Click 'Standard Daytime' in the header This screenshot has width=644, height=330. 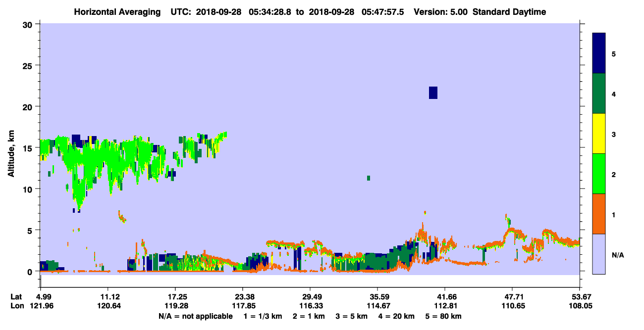(509, 12)
